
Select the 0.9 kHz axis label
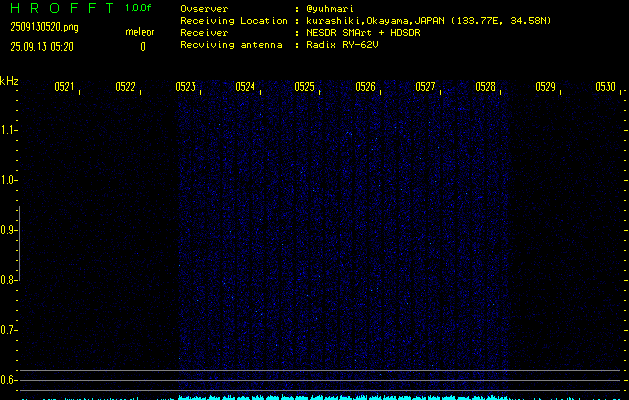click(7, 230)
